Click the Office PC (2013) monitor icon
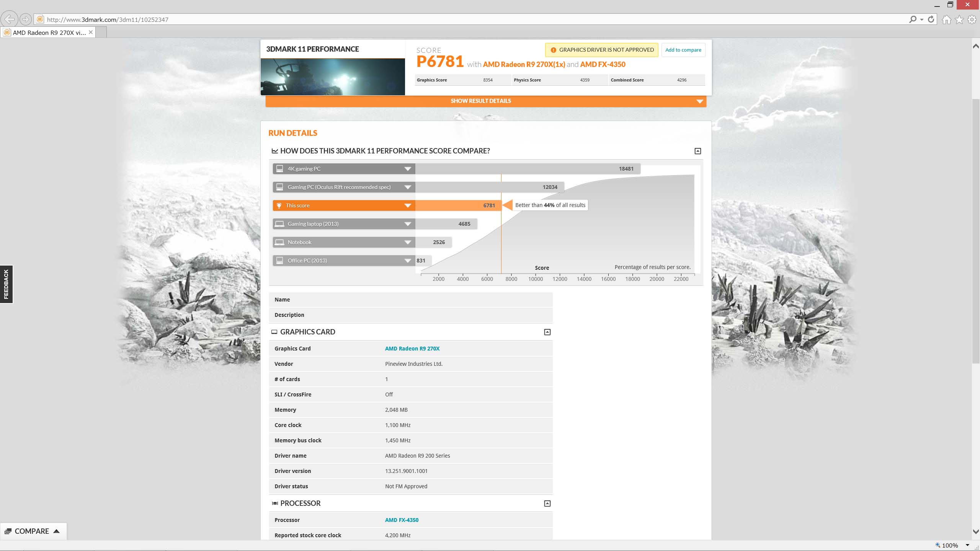 click(x=280, y=261)
